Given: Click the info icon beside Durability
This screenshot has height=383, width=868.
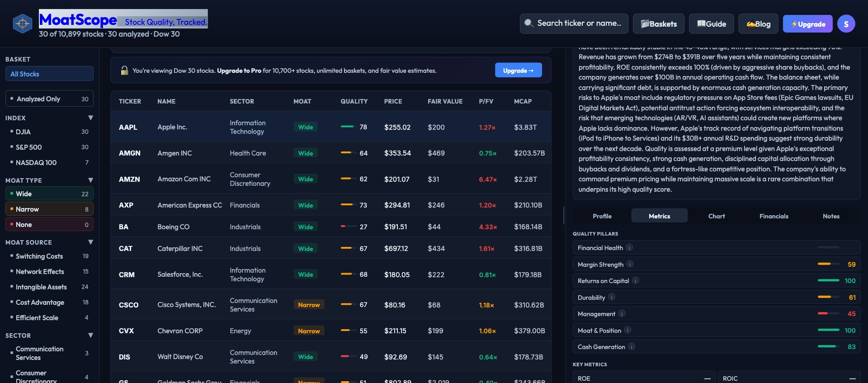Looking at the screenshot, I should coord(612,297).
